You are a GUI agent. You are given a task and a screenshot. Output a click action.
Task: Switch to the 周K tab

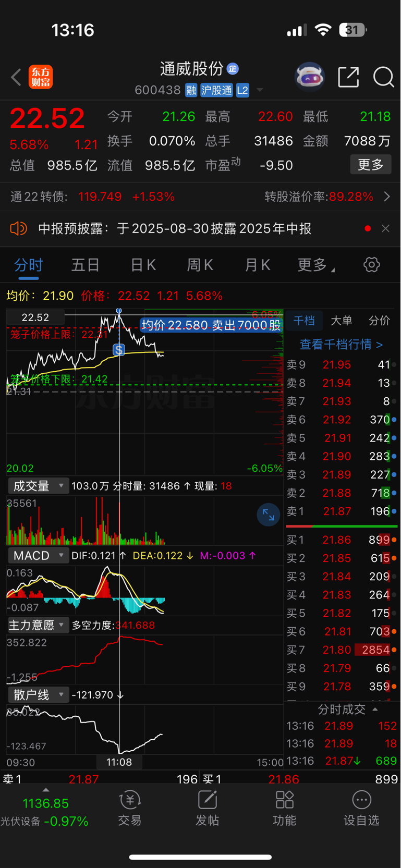200,265
